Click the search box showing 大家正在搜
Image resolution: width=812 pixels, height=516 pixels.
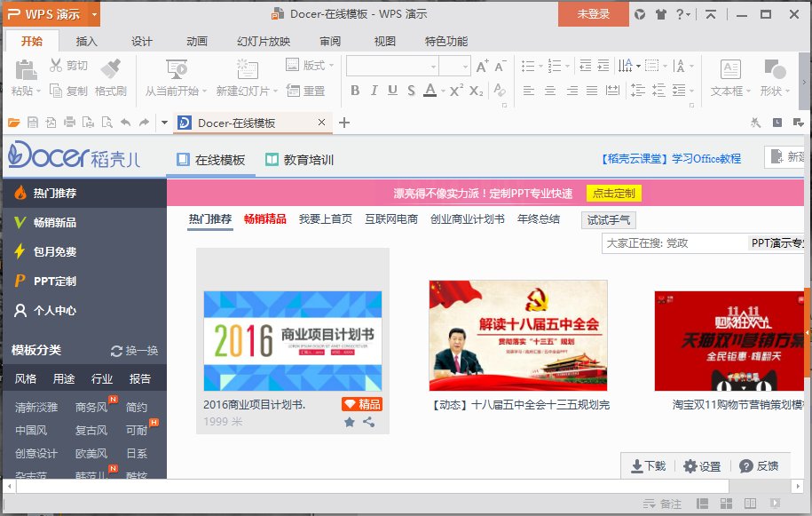point(674,243)
